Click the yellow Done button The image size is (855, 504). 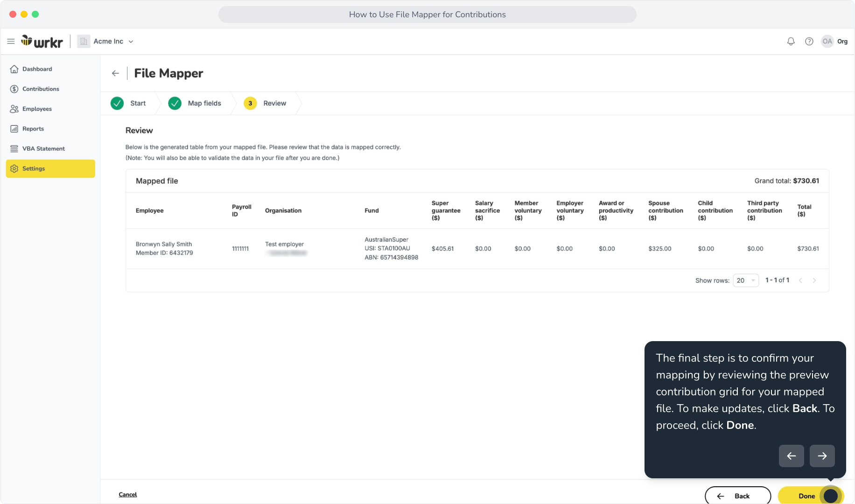[811, 496]
